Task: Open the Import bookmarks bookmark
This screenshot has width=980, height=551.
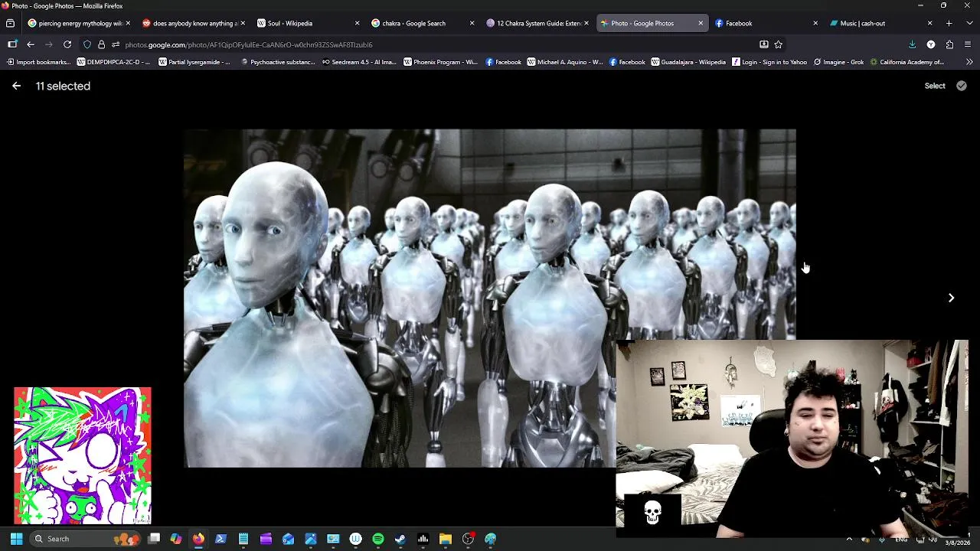Action: (38, 62)
